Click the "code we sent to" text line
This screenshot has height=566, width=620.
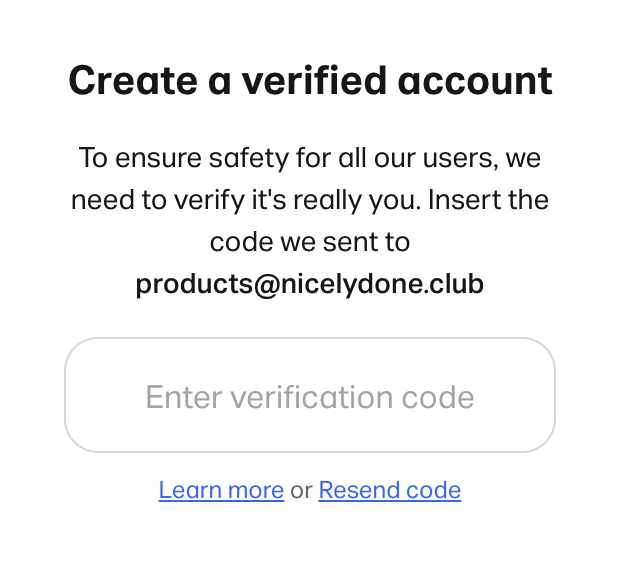pyautogui.click(x=310, y=243)
